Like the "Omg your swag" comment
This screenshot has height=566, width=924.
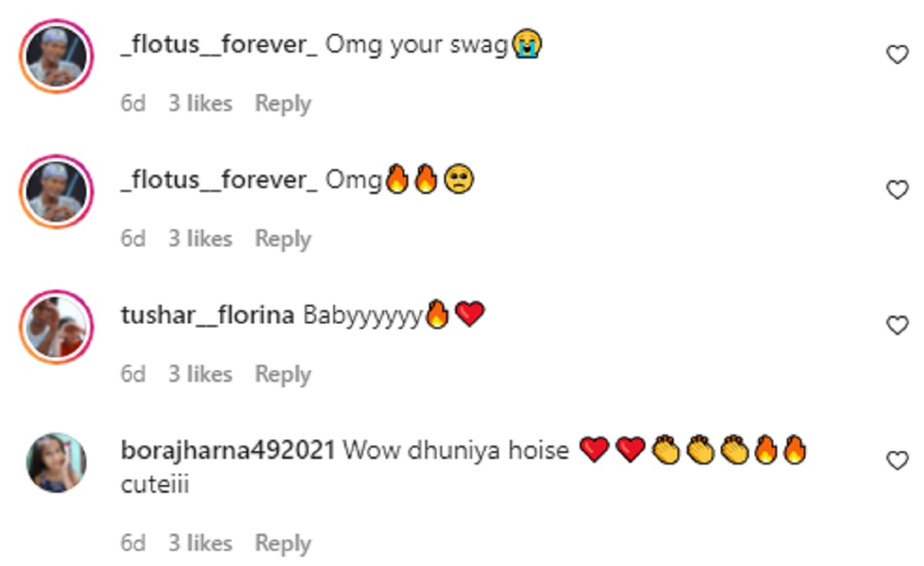coord(898,55)
